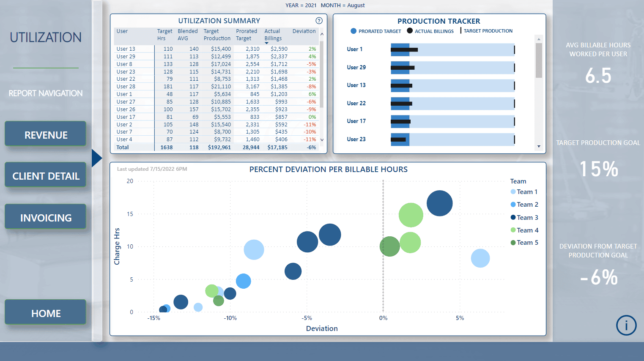Select Team 3 in the legend
644x361 pixels.
pos(524,217)
